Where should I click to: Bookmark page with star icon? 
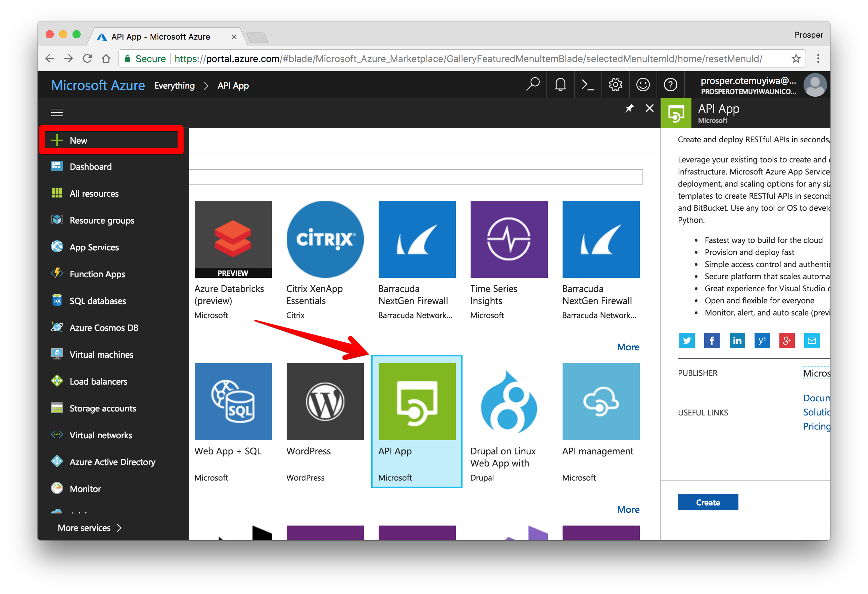796,59
